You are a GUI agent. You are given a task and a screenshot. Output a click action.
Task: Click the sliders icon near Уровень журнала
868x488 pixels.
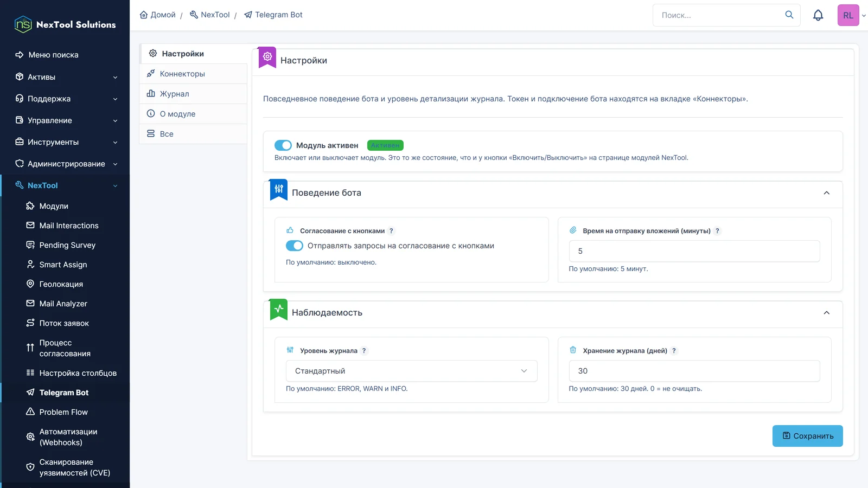[290, 350]
